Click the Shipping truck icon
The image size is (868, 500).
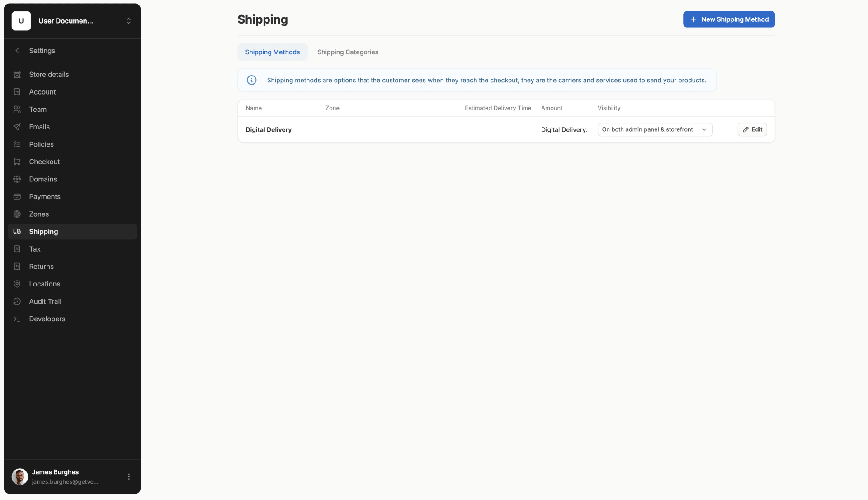(17, 232)
